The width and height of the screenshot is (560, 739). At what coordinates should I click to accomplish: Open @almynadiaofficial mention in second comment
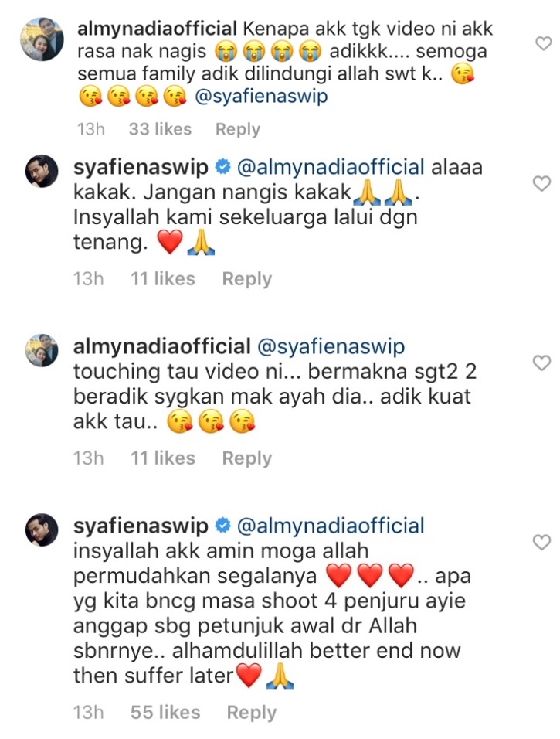331,167
